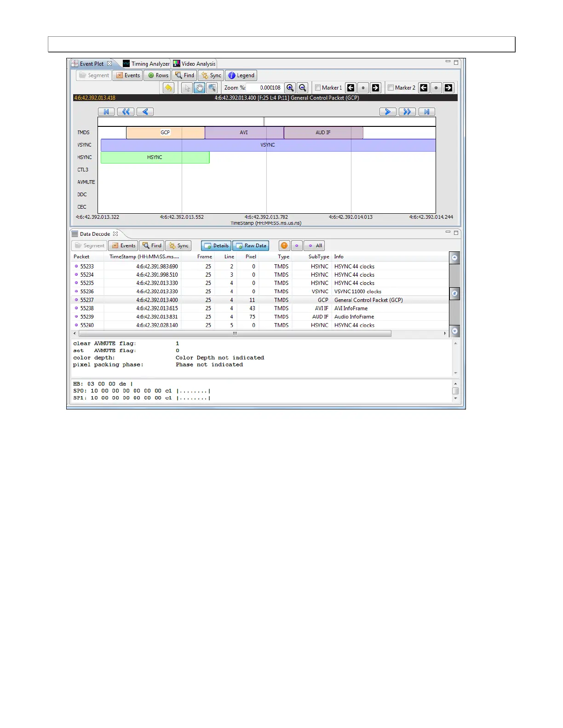Click the raw data hex pane's vertical scrollbar
Viewport: 563px width, 728px height.
455,391
